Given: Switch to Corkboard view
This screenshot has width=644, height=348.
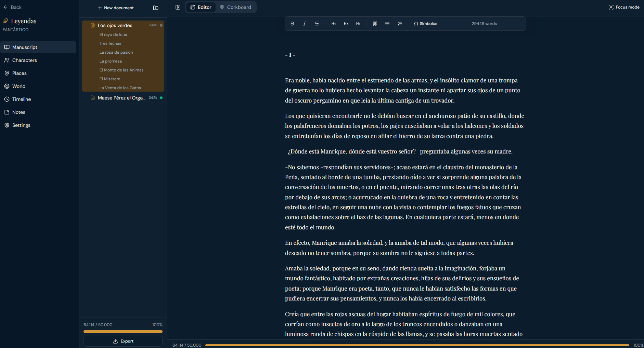Looking at the screenshot, I should click(235, 7).
